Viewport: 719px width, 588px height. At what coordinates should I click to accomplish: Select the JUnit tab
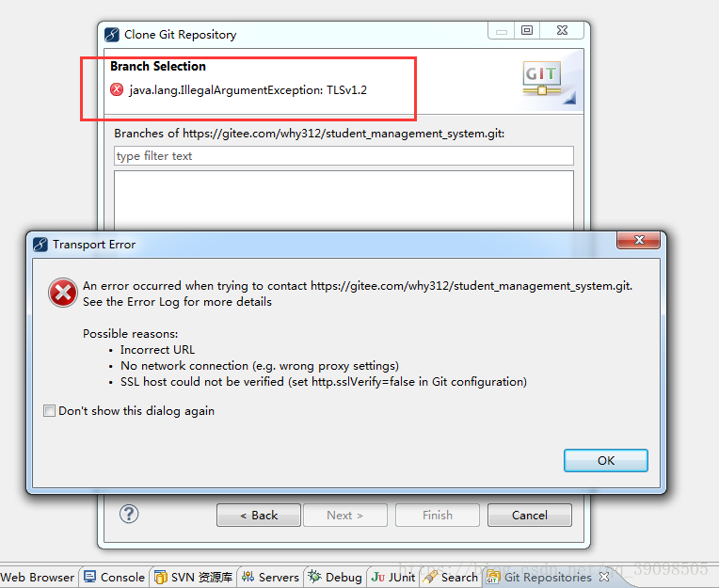point(393,577)
